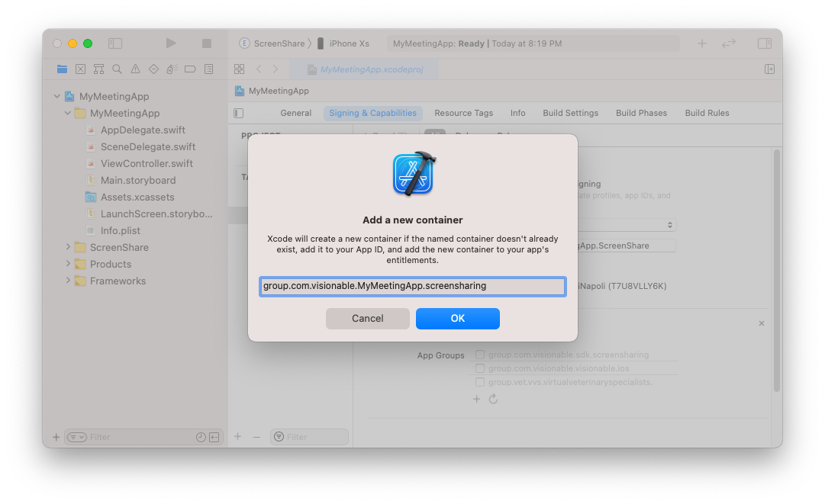Check group.com.visionable.sdk.screensharing app group
Viewport: 825px width, 504px height.
pyautogui.click(x=480, y=355)
